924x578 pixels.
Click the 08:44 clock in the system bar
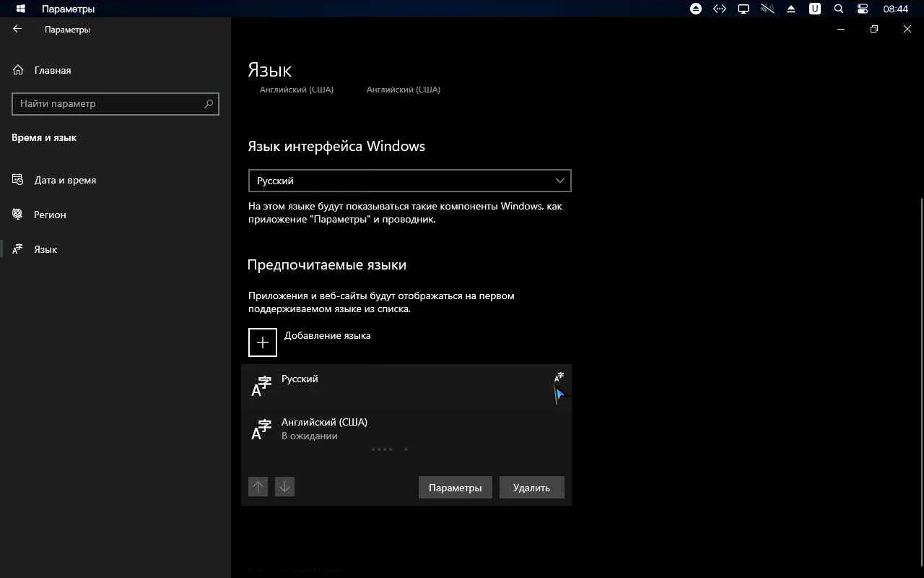[x=896, y=9]
